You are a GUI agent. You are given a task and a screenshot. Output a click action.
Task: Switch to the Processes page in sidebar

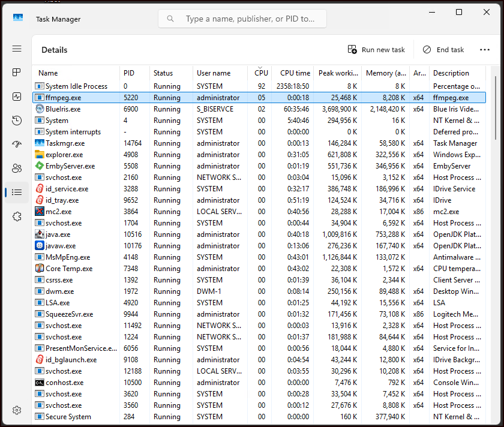coord(17,73)
